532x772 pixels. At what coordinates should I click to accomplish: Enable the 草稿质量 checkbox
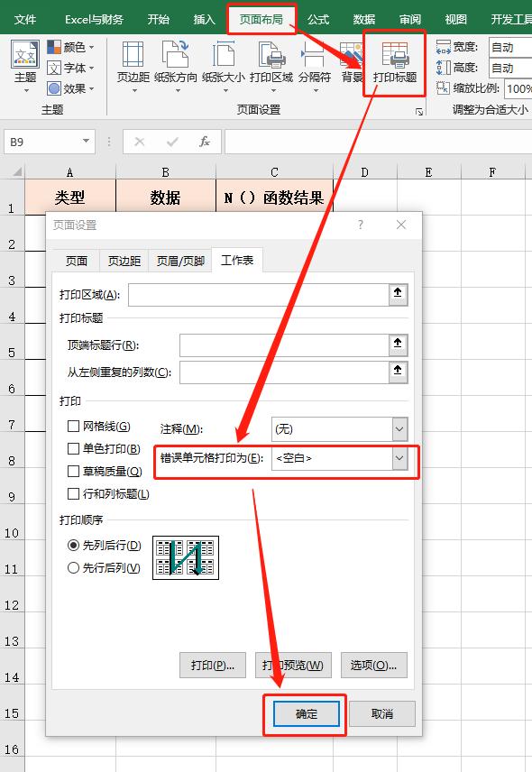pos(73,471)
